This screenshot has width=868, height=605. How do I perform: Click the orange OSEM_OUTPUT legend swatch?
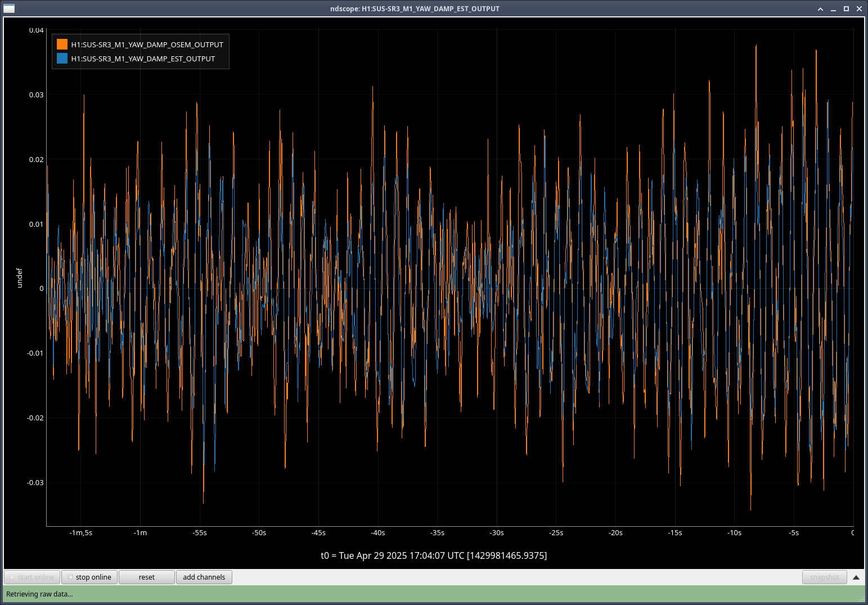(x=62, y=44)
